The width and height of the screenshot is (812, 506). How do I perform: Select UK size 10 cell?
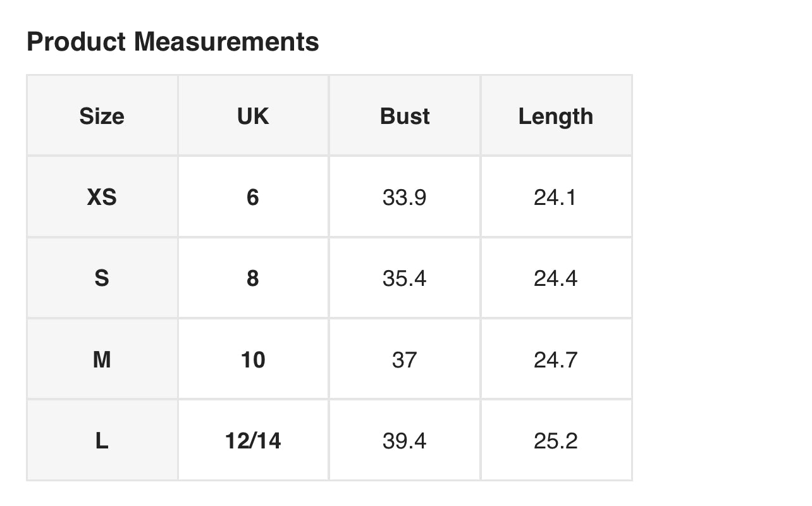tap(253, 359)
